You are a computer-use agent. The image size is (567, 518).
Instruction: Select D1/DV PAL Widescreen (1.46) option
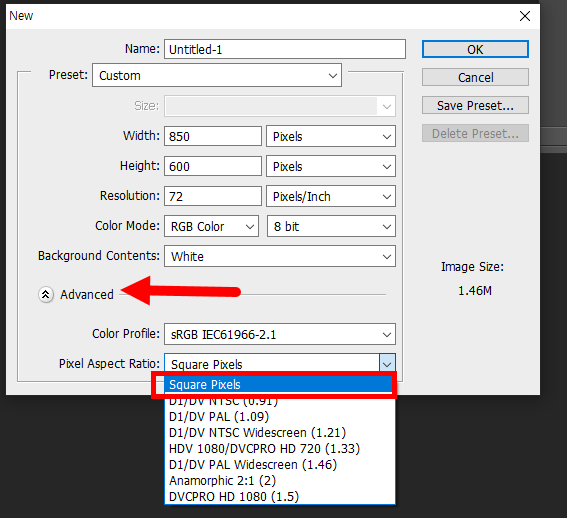(x=280, y=464)
